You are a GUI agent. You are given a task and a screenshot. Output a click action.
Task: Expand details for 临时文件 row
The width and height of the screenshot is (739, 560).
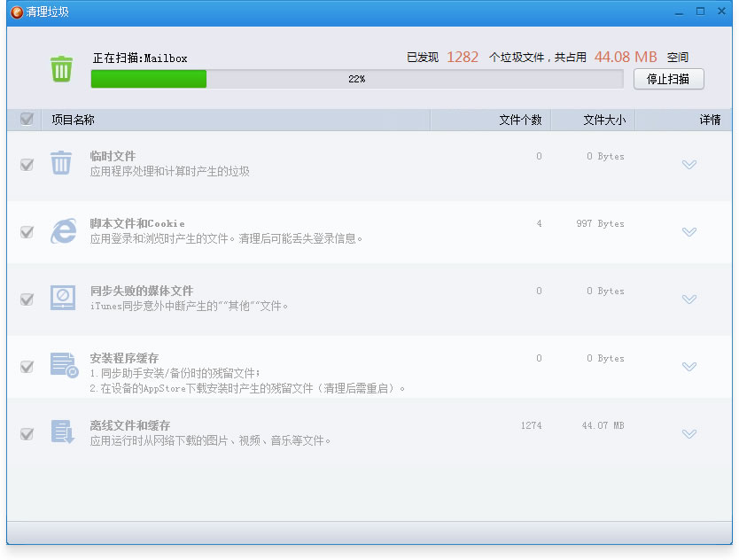pos(689,165)
